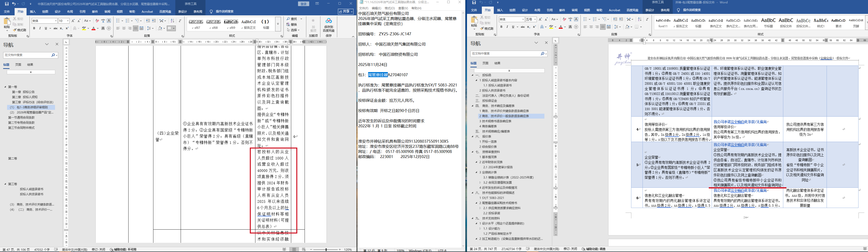This screenshot has width=868, height=252.
Task: Toggle center alignment in left Word window
Action: point(124,28)
